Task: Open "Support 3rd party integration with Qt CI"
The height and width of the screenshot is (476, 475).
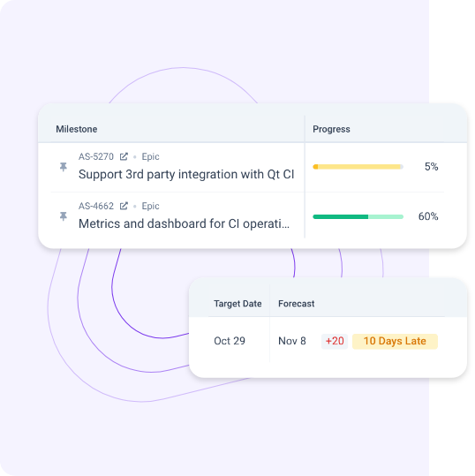Action: tap(186, 175)
